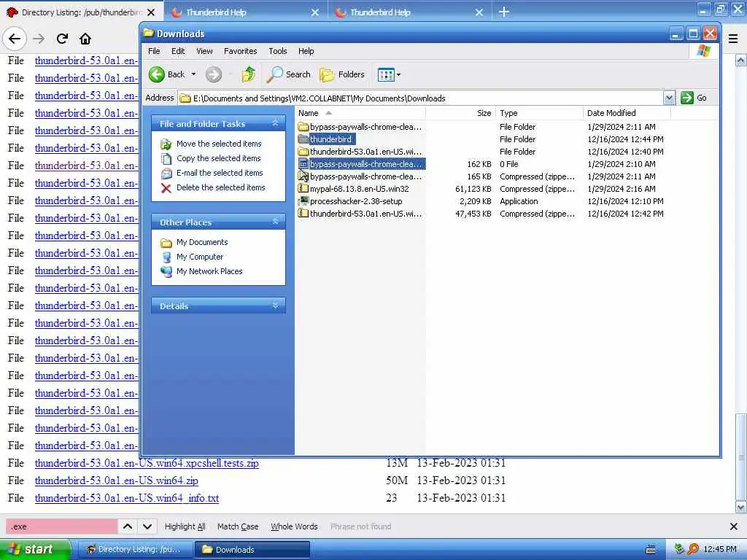Open the Views dropdown button

coord(390,74)
